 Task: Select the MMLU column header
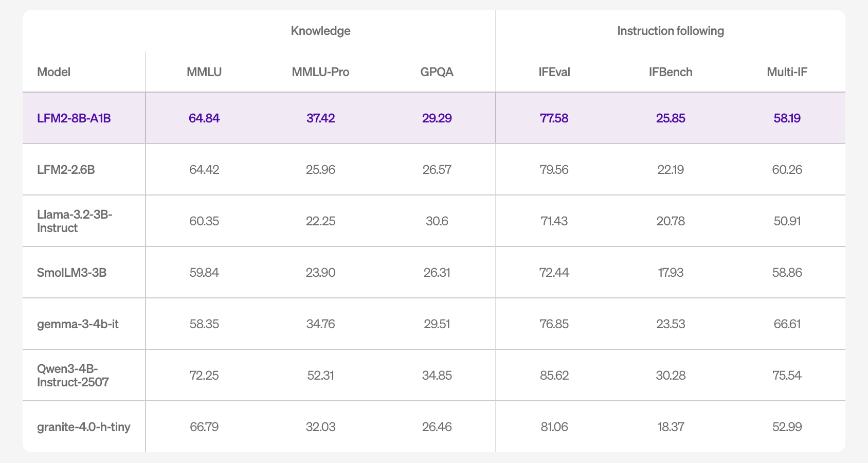tap(204, 72)
